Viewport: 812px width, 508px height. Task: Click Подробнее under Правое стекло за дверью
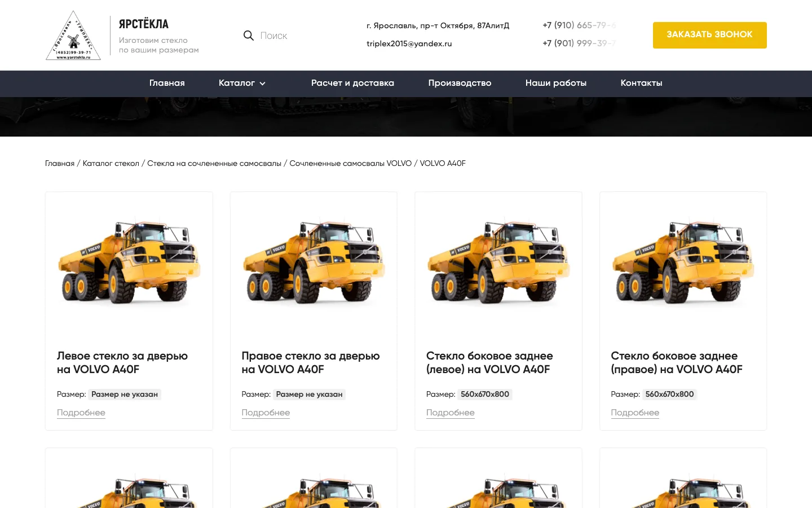[x=266, y=413]
